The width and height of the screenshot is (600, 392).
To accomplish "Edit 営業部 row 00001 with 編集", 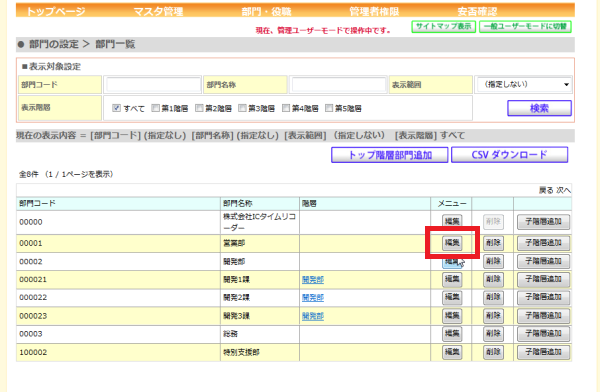I will click(x=452, y=243).
